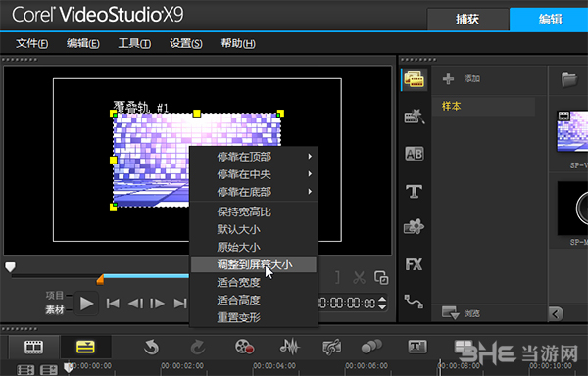This screenshot has width=588, height=376.
Task: Click the left-middle yellow resize handle
Action: tap(114, 160)
